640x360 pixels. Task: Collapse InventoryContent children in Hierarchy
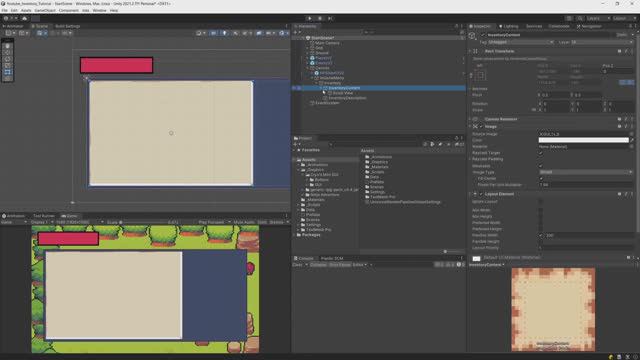coord(321,88)
